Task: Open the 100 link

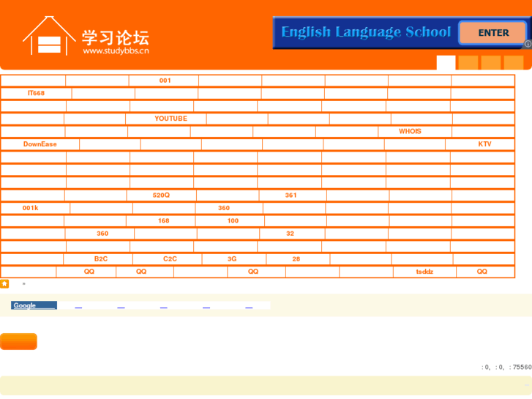Action: point(233,220)
